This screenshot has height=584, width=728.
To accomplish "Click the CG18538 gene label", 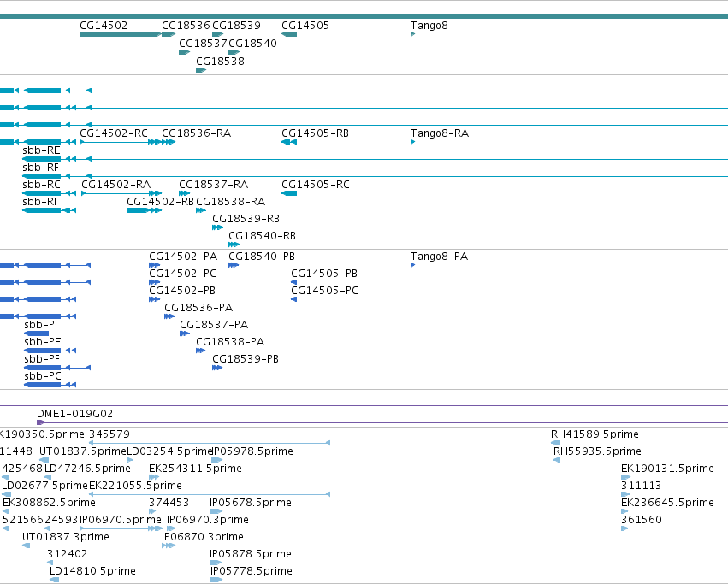I will click(x=220, y=62).
